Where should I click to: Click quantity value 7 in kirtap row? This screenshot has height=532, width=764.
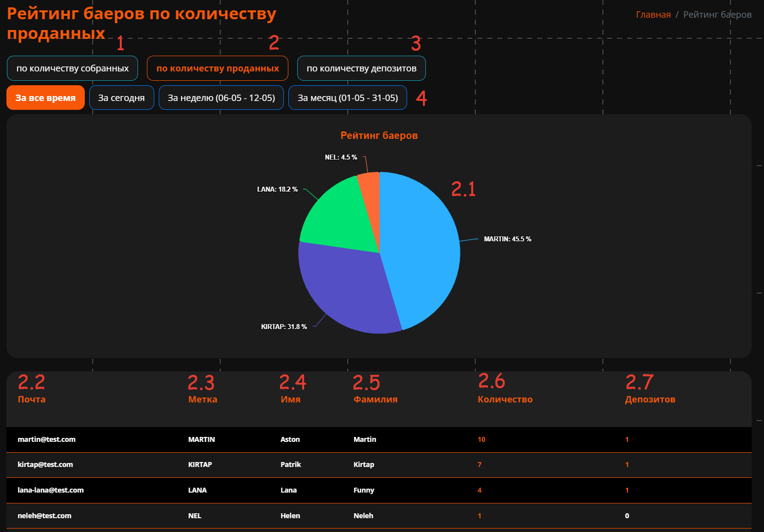pos(480,465)
